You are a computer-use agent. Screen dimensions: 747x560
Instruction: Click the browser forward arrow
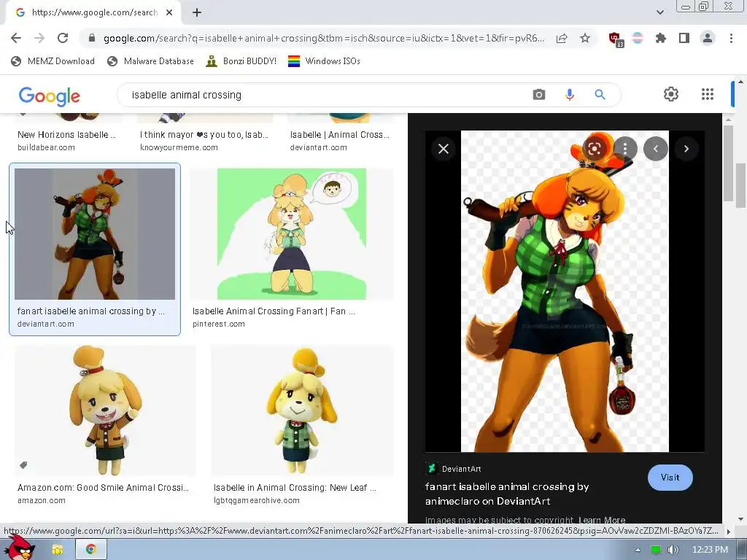pos(39,38)
